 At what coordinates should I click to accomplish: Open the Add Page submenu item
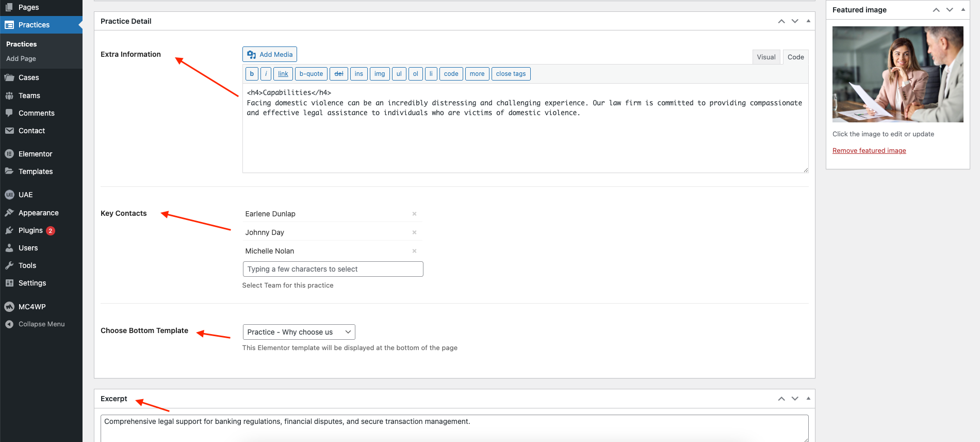(21, 59)
